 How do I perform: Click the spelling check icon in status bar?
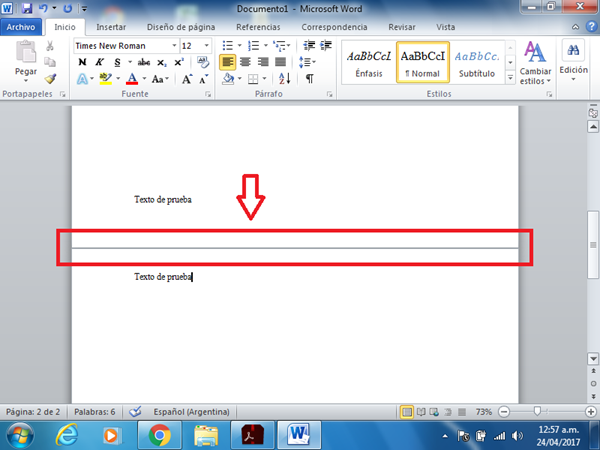coord(135,412)
